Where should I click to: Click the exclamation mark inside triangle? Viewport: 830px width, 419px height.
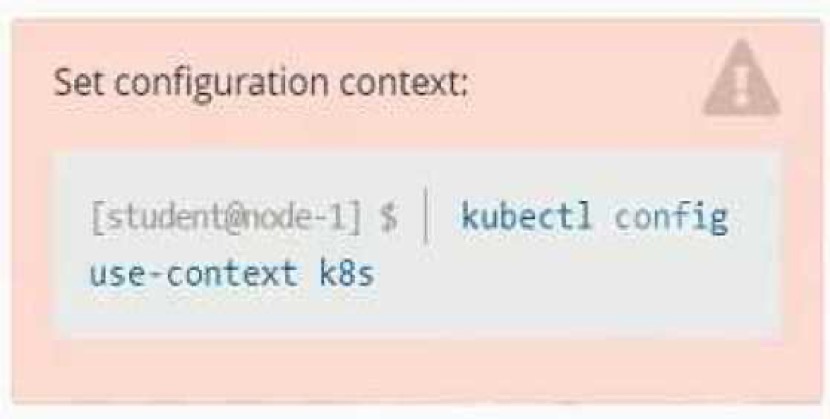[x=742, y=85]
